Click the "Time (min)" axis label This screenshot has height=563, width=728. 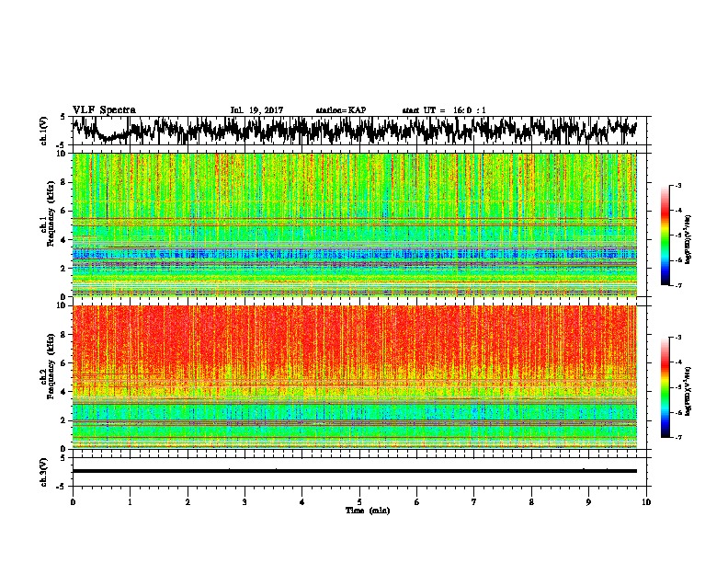pos(368,511)
